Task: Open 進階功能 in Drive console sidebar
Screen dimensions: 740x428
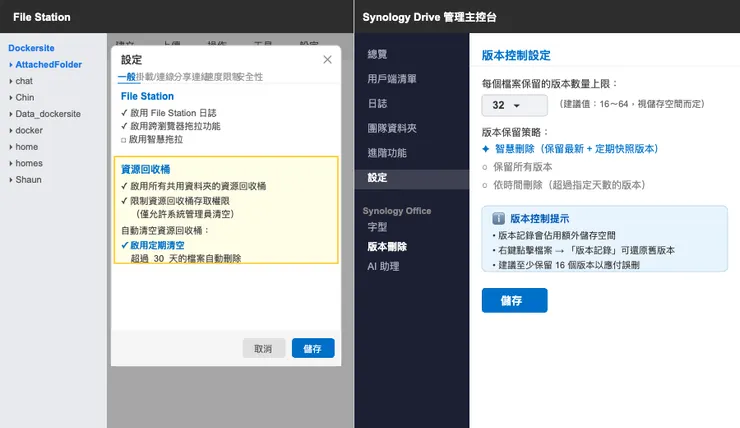Action: [387, 153]
